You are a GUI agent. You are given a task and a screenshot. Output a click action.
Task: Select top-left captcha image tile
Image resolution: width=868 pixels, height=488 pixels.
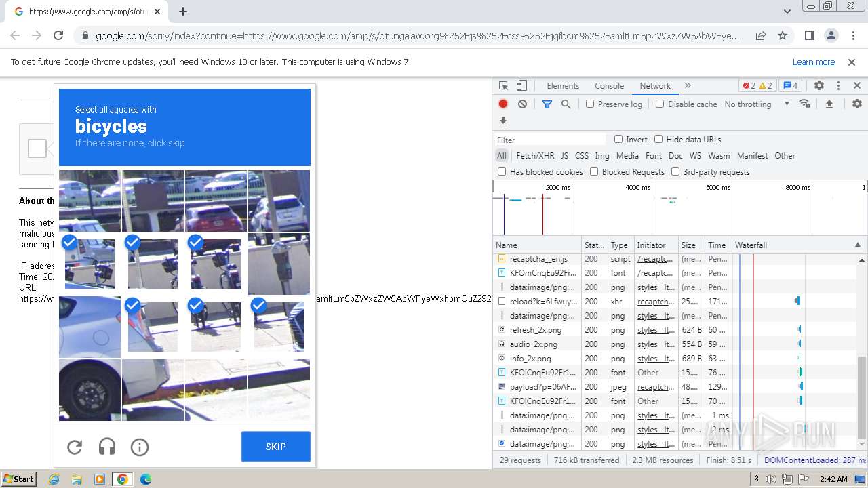90,201
